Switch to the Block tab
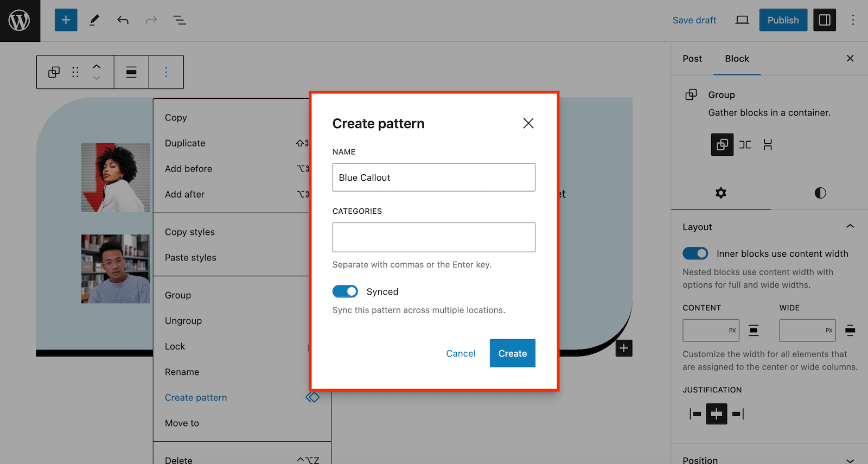Screen dimensions: 868x464 pyautogui.click(x=737, y=59)
